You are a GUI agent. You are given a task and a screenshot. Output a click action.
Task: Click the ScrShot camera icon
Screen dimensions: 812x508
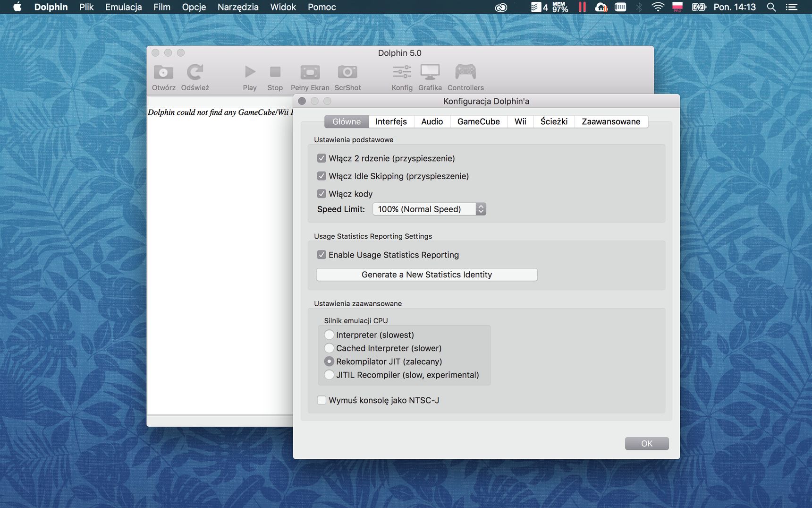click(347, 72)
